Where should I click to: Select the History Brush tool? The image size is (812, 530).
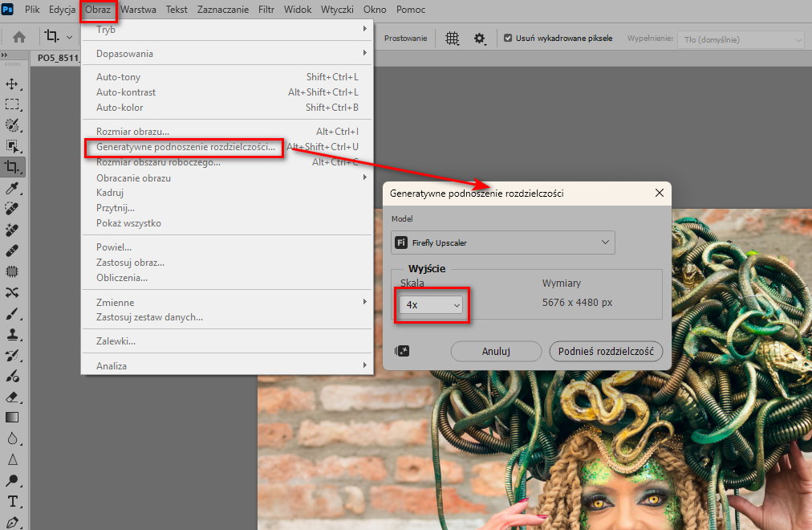(12, 356)
